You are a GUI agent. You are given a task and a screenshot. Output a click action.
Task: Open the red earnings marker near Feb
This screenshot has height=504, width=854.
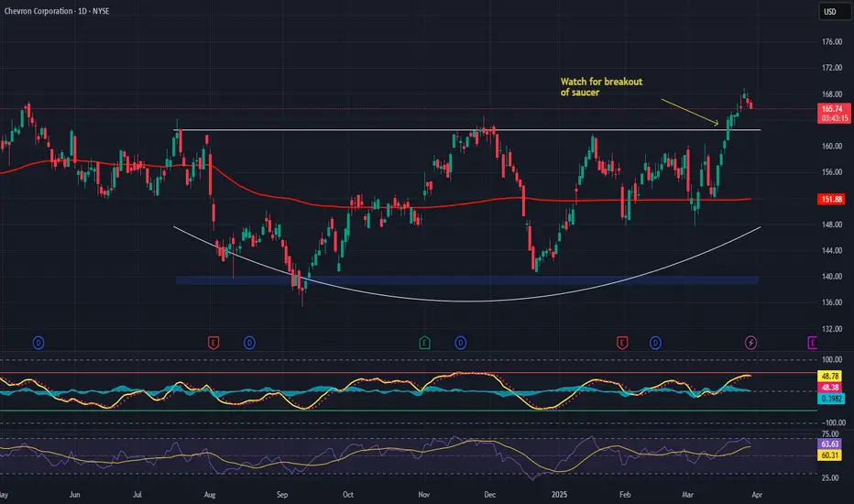(x=622, y=343)
